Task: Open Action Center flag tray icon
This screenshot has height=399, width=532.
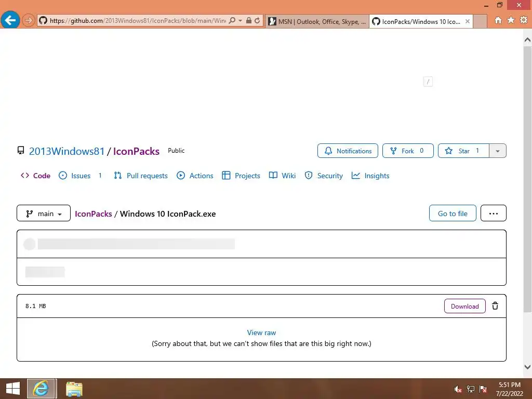Action: [x=483, y=389]
